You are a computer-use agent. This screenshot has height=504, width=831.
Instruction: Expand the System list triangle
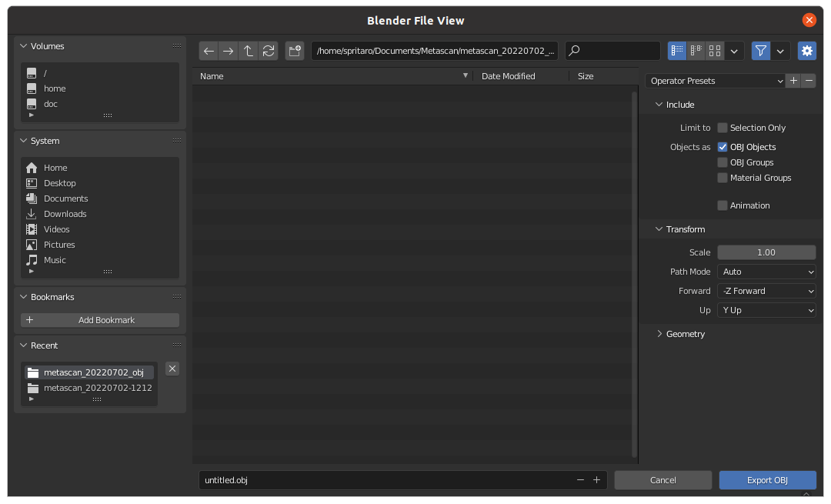point(32,272)
